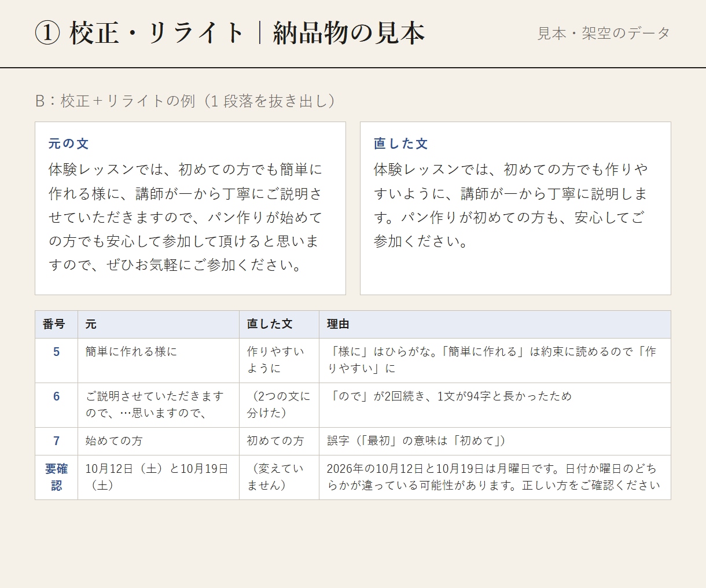Click the reason '誤字（「最初」の意味は「初めて」）'

[x=417, y=441]
